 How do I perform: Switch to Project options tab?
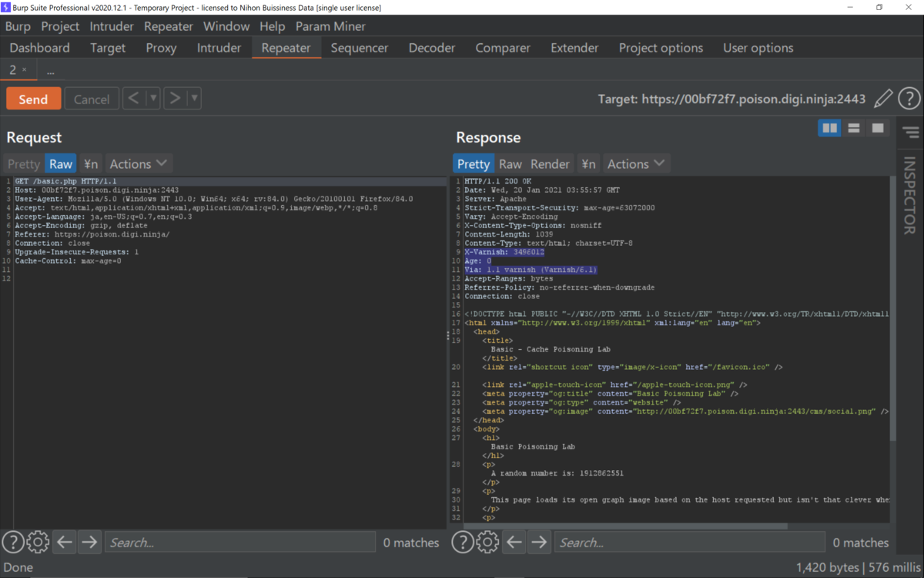tap(661, 48)
